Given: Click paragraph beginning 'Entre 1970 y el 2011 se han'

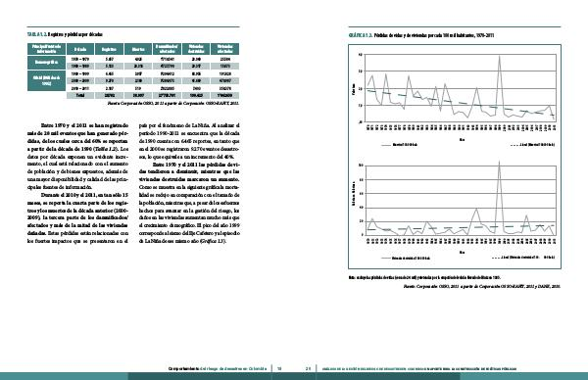Looking at the screenshot, I should [x=77, y=157].
